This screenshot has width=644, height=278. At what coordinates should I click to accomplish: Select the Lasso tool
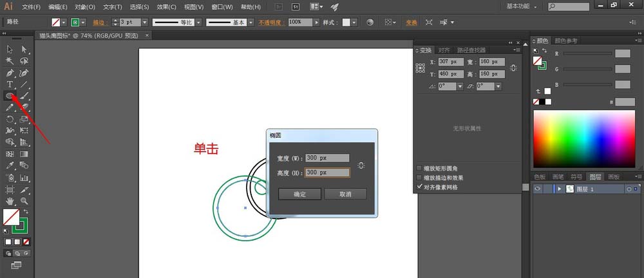coord(24,61)
